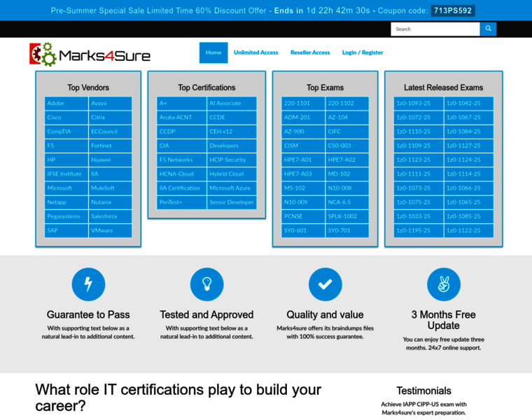The width and height of the screenshot is (532, 420).
Task: Select SAP in Top Vendors
Action: (x=66, y=230)
